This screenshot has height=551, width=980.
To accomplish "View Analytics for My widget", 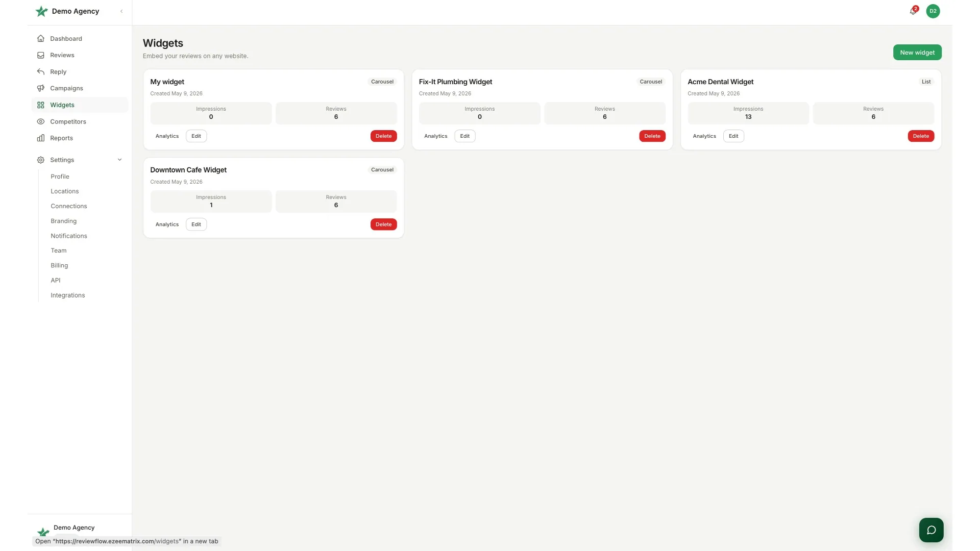I will pyautogui.click(x=167, y=136).
